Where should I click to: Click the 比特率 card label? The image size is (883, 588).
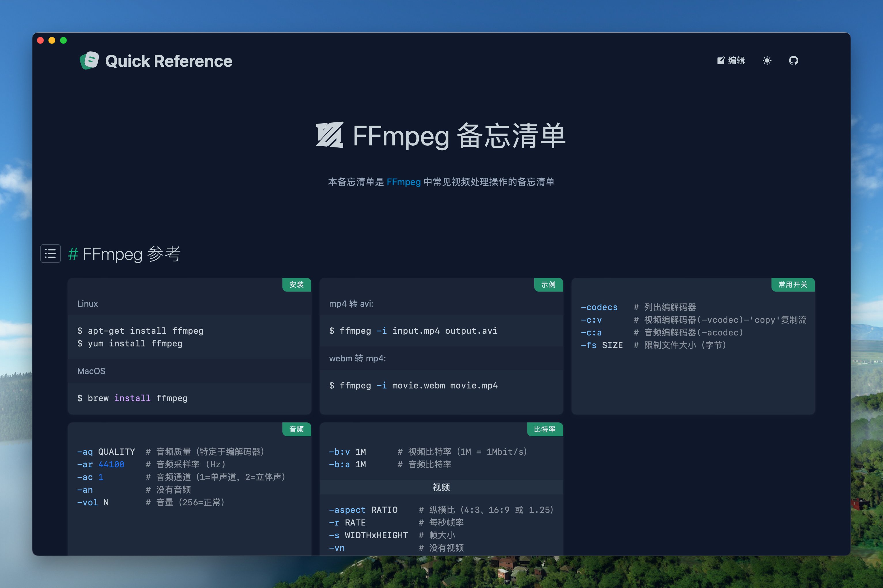point(545,429)
